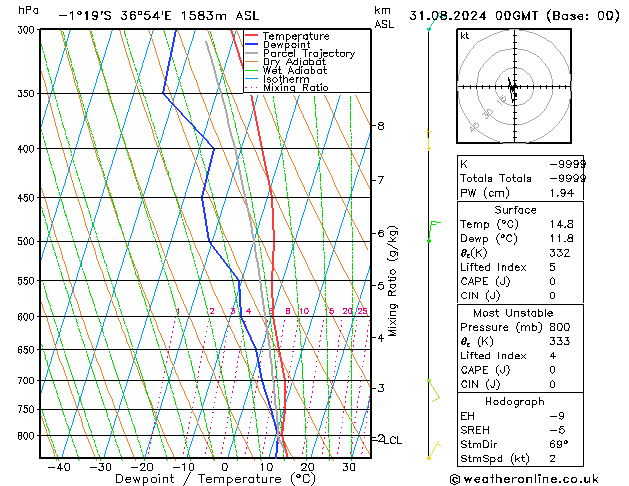The height and width of the screenshot is (486, 629).
Task: Click the surface 'Temp (°C)' value 14.8
Action: point(562,224)
